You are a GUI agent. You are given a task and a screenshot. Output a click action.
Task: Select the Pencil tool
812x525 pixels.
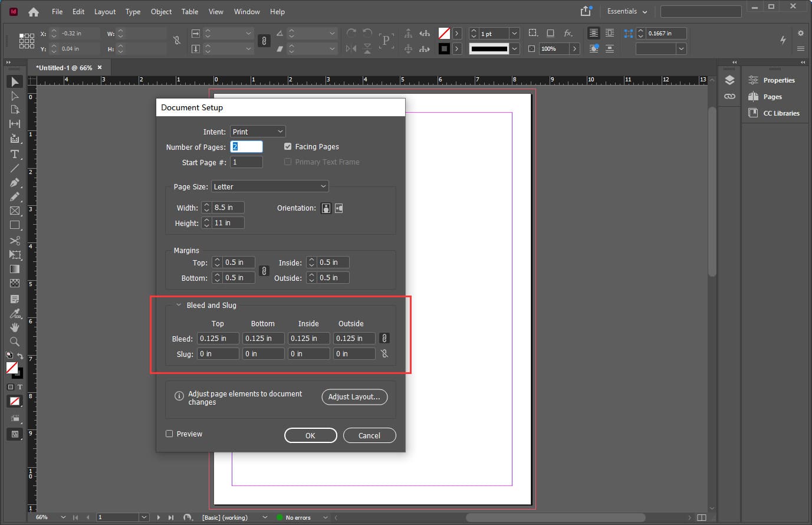(15, 196)
